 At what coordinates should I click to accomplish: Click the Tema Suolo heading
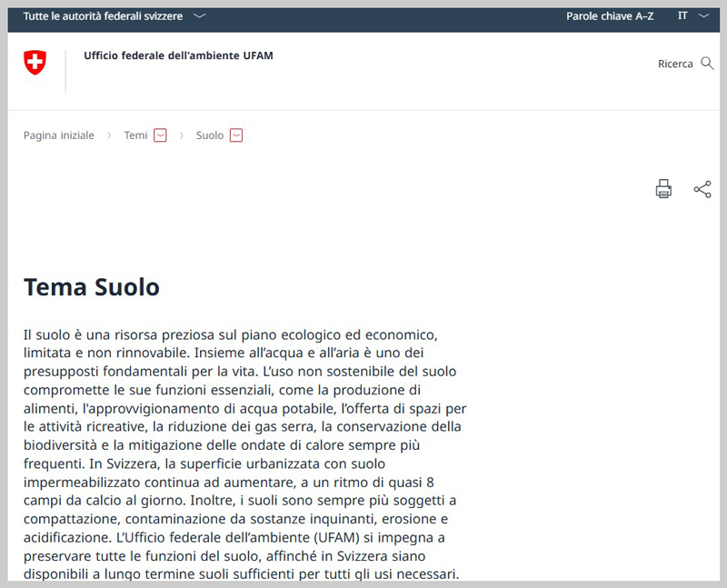[x=92, y=287]
